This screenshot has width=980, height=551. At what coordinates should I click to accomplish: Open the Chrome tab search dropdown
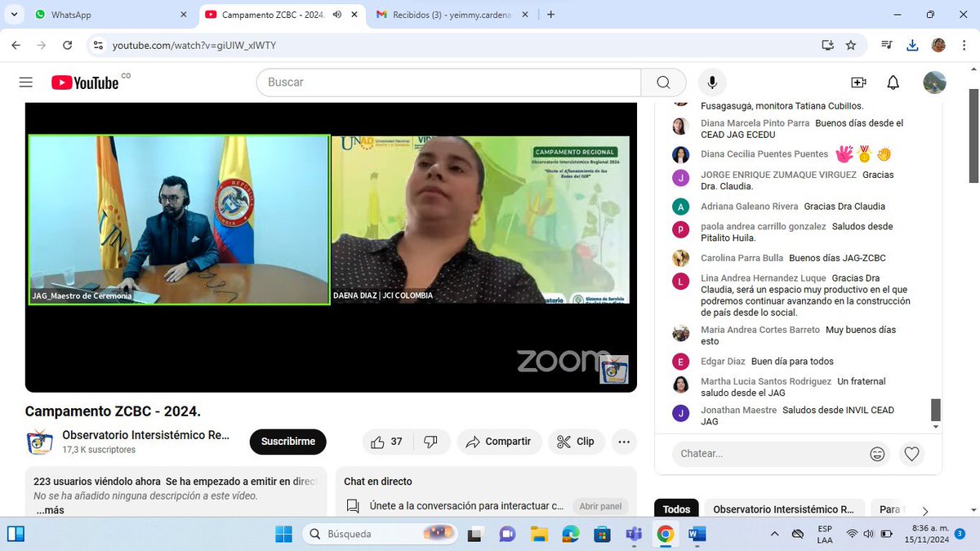[x=14, y=15]
